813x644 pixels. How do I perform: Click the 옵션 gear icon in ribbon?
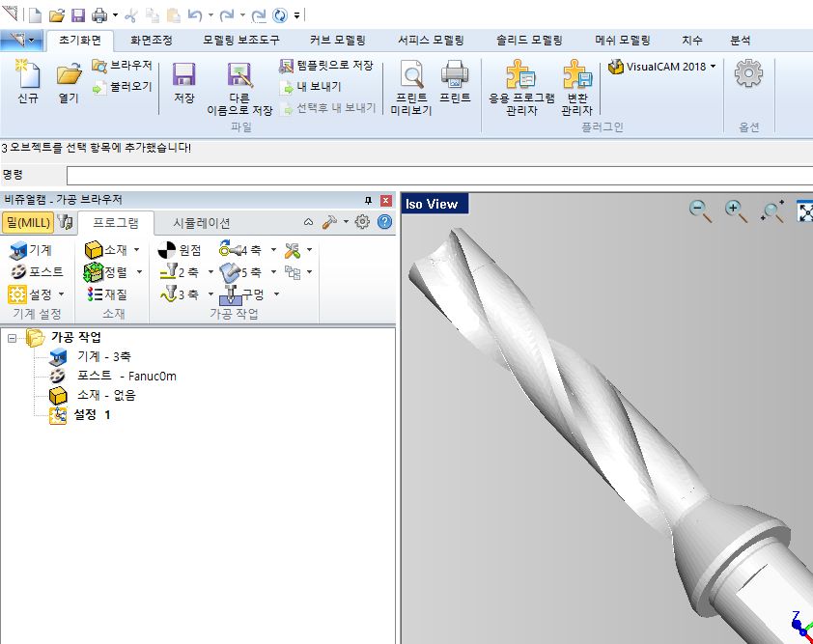748,75
